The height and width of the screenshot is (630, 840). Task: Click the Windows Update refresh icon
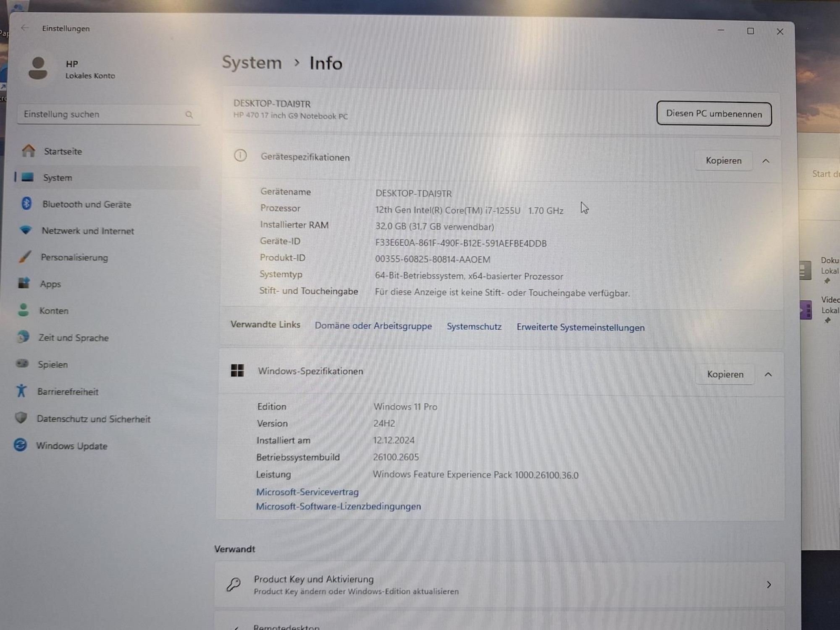[20, 445]
